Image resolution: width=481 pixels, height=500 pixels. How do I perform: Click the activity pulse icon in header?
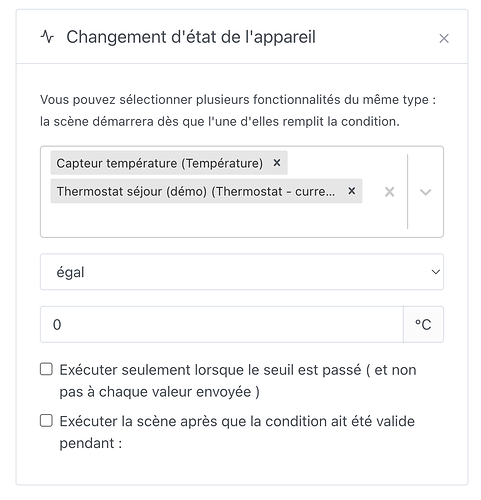tap(47, 37)
